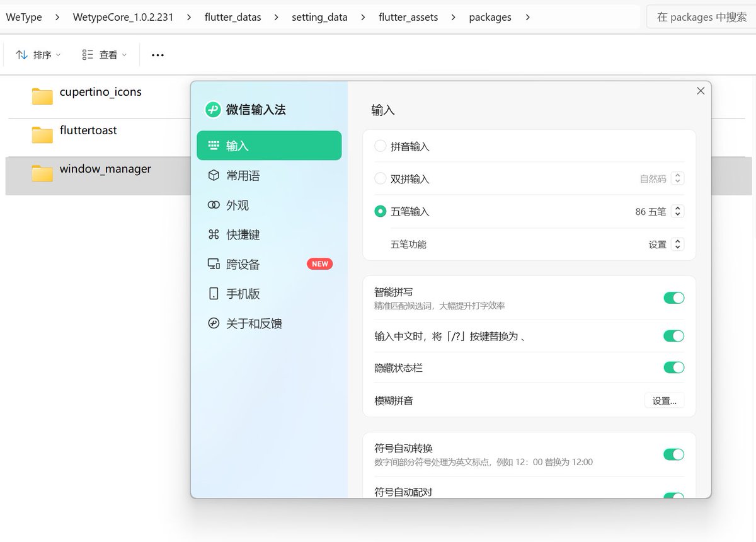
Task: Toggle 符号自动转换 switch
Action: coord(673,454)
